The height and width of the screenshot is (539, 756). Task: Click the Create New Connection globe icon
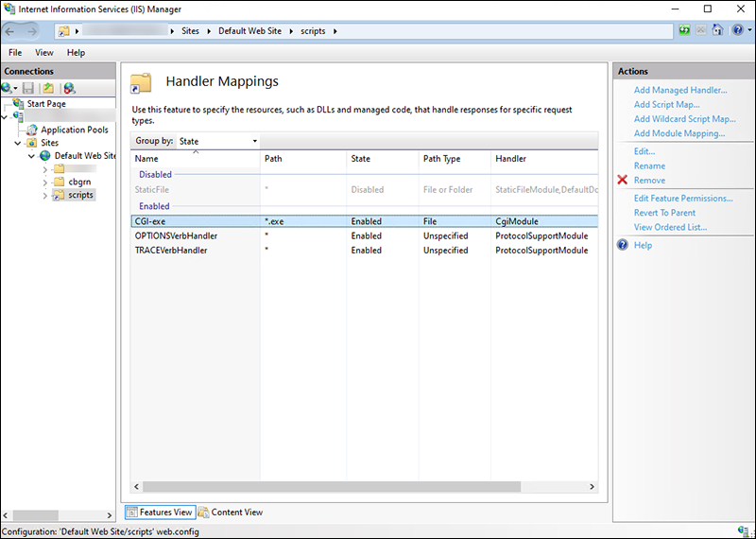pos(7,88)
